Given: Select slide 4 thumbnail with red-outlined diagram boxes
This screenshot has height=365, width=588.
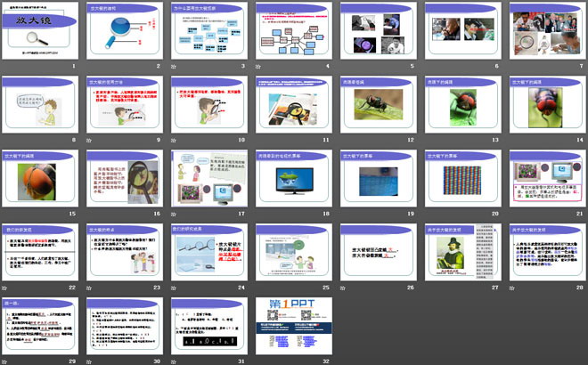Looking at the screenshot, I should 294,31.
